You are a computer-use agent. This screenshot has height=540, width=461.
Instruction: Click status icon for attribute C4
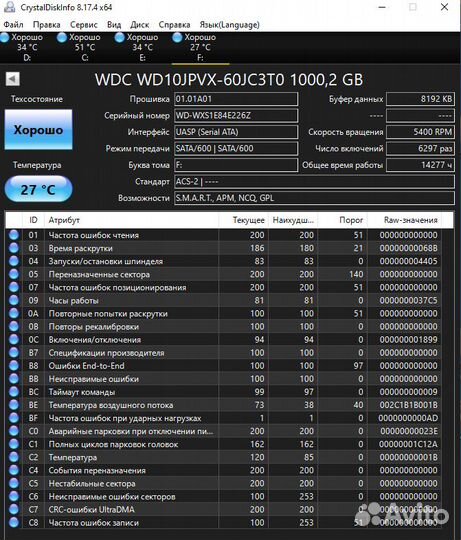pyautogui.click(x=14, y=470)
